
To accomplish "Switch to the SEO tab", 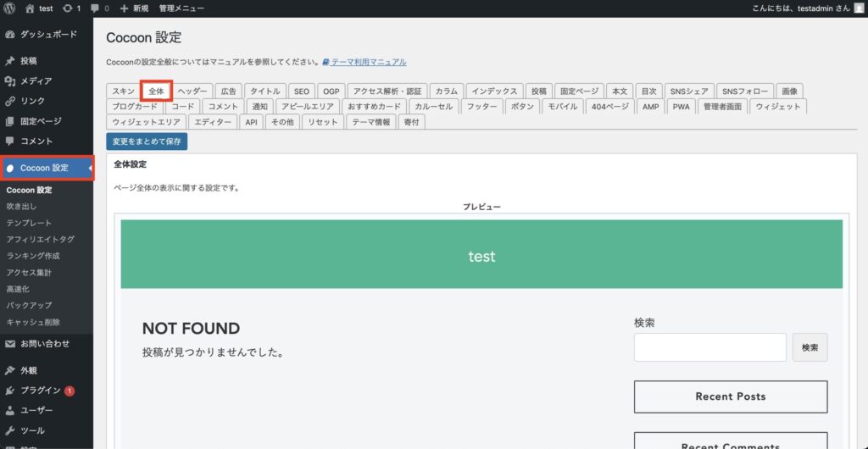I will pos(302,91).
